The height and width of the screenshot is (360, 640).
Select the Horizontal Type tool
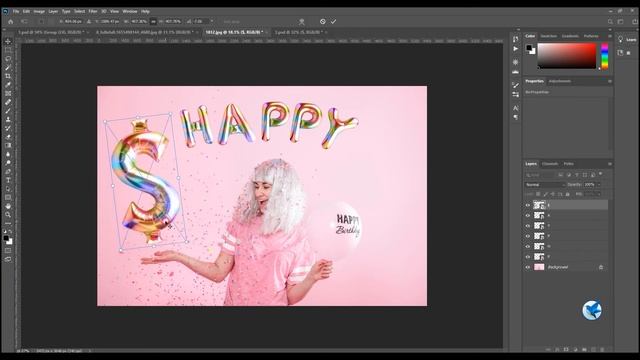click(x=8, y=180)
